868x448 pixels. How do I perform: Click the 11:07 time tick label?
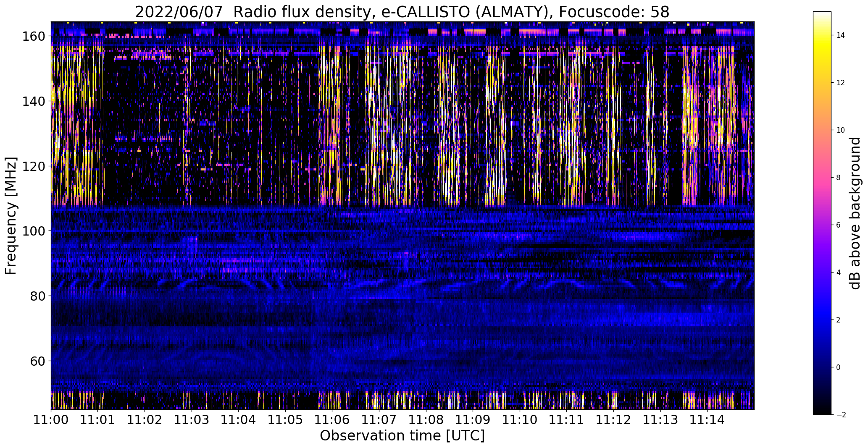click(x=379, y=420)
